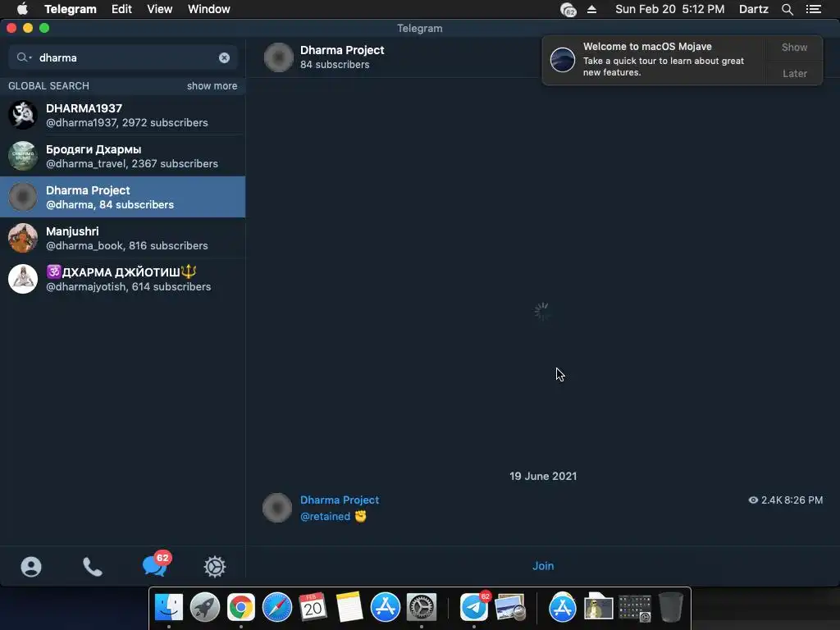Viewport: 840px width, 630px height.
Task: Open the View menu
Action: [160, 9]
